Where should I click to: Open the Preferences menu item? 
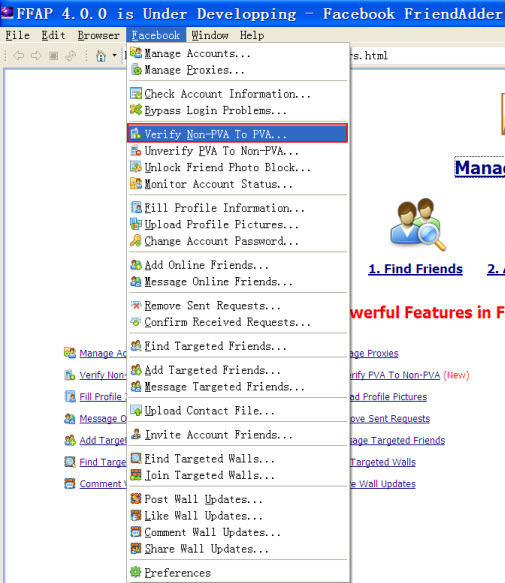pos(238,572)
